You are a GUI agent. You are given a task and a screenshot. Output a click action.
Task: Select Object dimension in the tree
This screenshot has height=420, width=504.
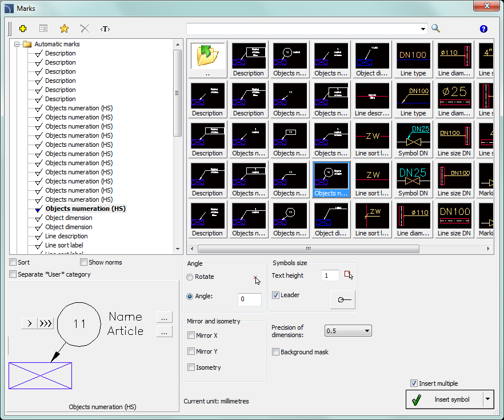click(69, 218)
